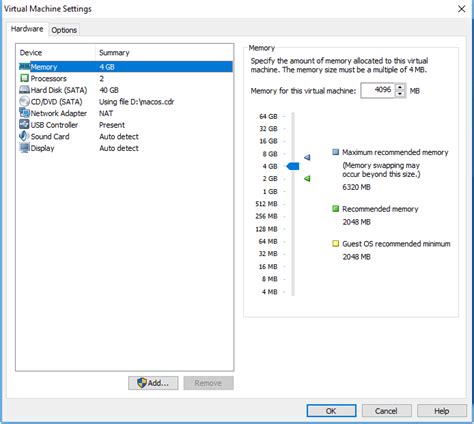
Task: Click the green recommended memory marker
Action: (307, 179)
